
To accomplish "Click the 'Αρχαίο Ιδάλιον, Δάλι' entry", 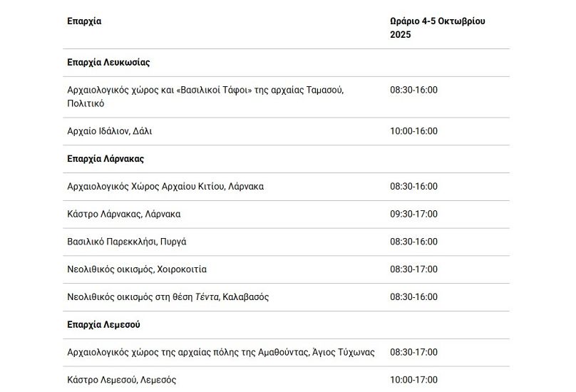I will coord(109,131).
